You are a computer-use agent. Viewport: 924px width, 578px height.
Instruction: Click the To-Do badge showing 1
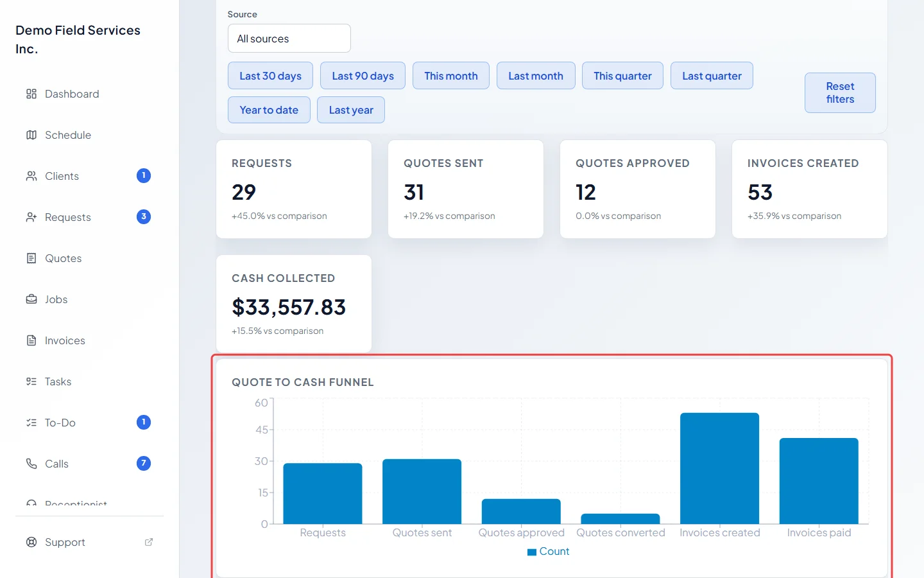144,422
